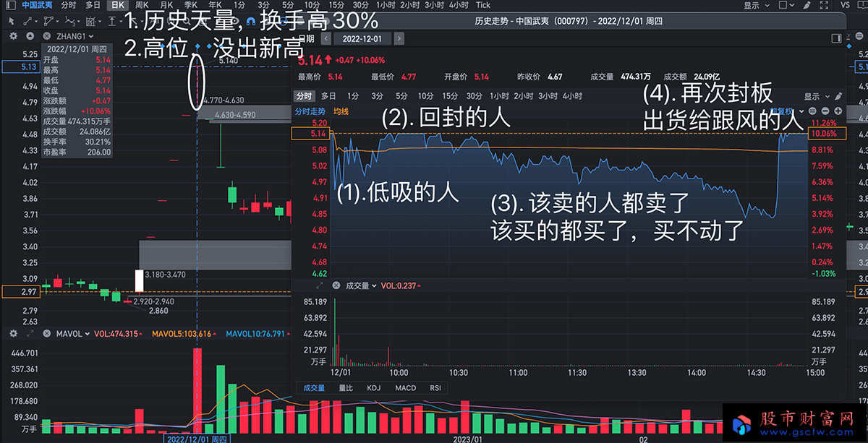This screenshot has width=868, height=443.
Task: Maximize intraday volume sub-panel
Action: [320, 286]
